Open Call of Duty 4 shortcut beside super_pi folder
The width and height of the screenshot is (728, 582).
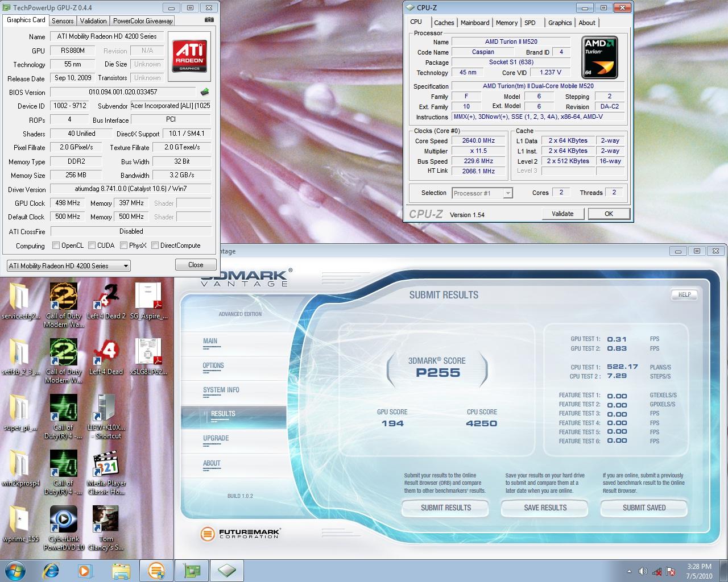coord(64,417)
